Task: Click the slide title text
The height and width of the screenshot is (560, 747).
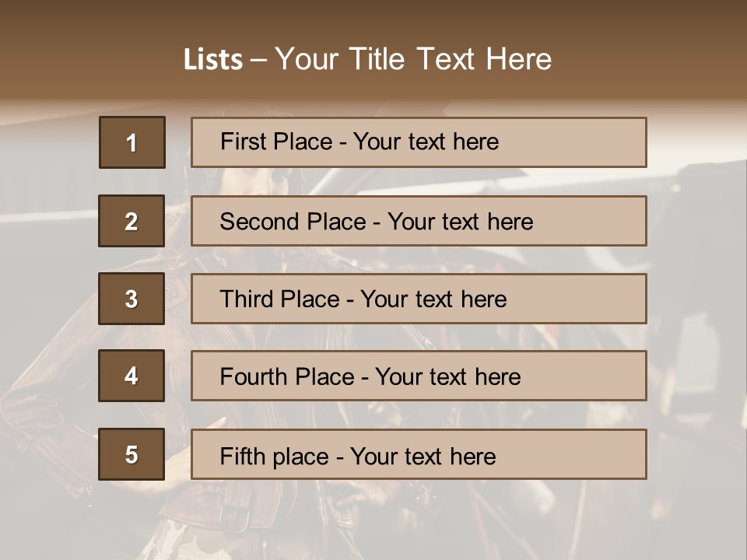Action: click(367, 59)
